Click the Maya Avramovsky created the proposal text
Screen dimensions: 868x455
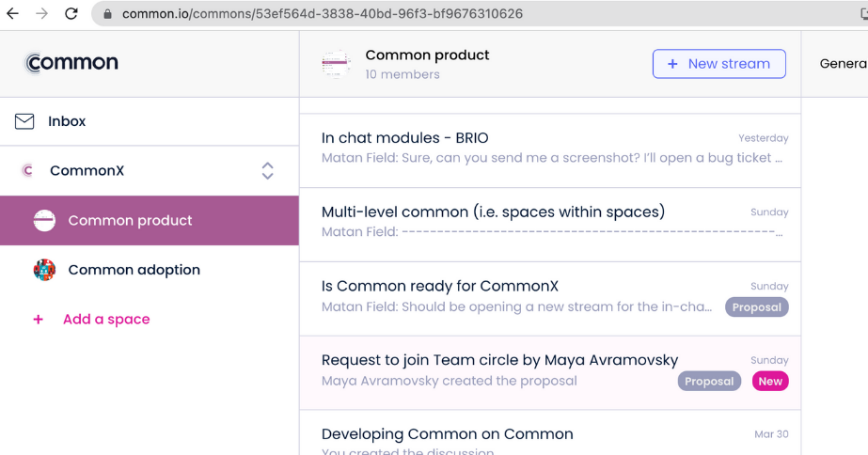(x=449, y=381)
